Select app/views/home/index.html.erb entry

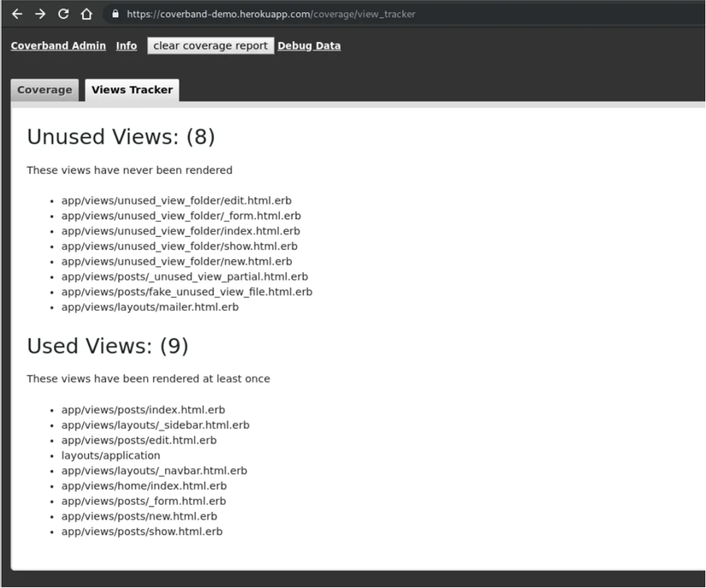(144, 486)
